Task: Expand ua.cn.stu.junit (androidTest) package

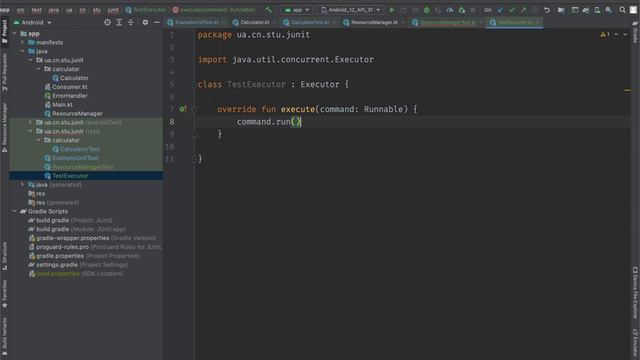Action: (31, 122)
